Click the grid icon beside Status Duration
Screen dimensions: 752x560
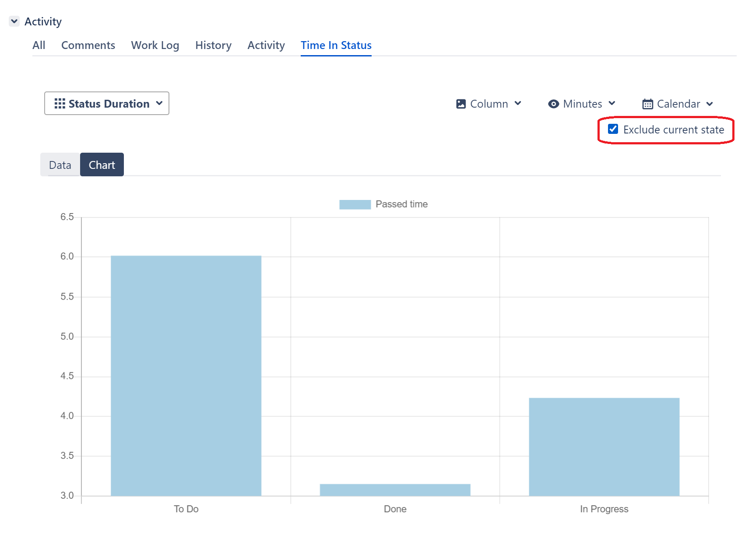pyautogui.click(x=60, y=104)
